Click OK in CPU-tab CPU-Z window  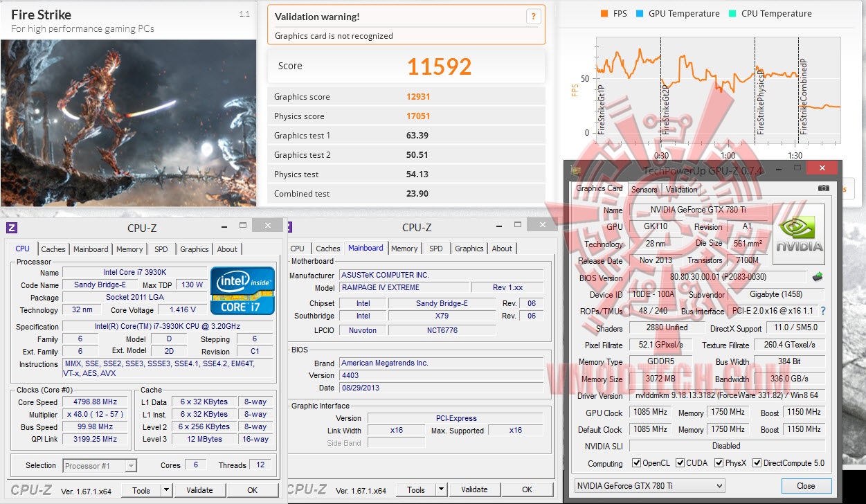pos(253,490)
